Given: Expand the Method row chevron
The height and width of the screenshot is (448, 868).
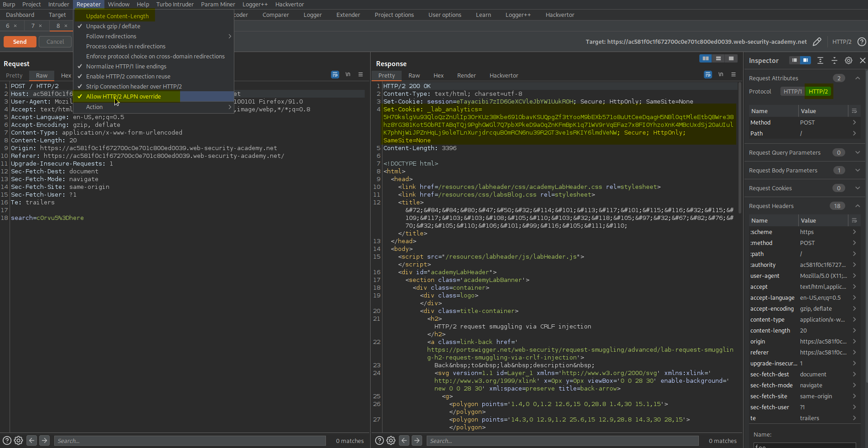Looking at the screenshot, I should pyautogui.click(x=854, y=122).
